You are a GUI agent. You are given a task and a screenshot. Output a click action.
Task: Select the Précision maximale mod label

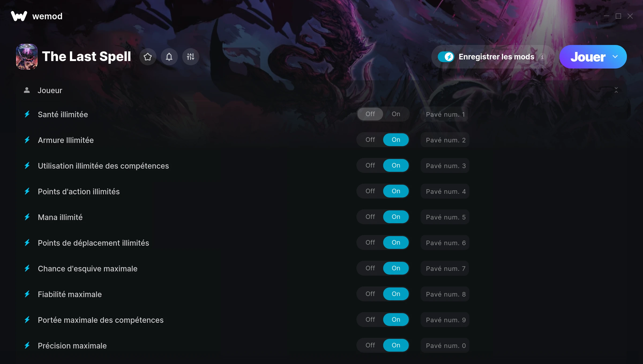coord(72,346)
